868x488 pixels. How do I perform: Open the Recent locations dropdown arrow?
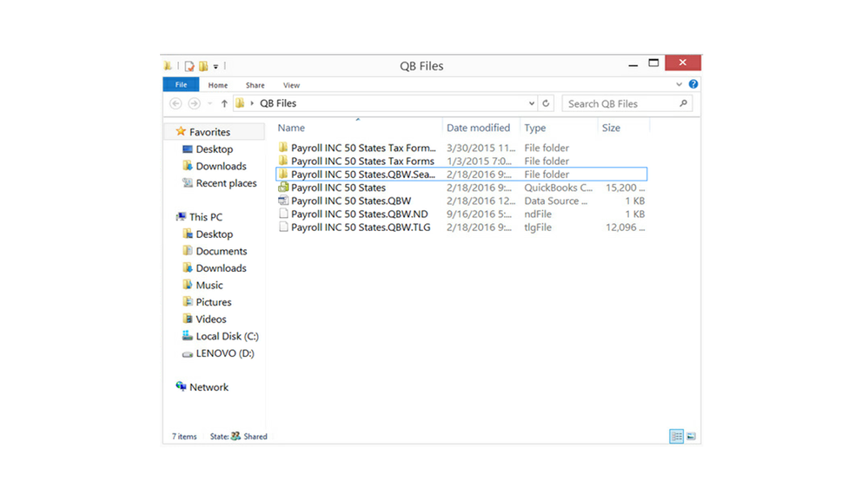[x=209, y=103]
